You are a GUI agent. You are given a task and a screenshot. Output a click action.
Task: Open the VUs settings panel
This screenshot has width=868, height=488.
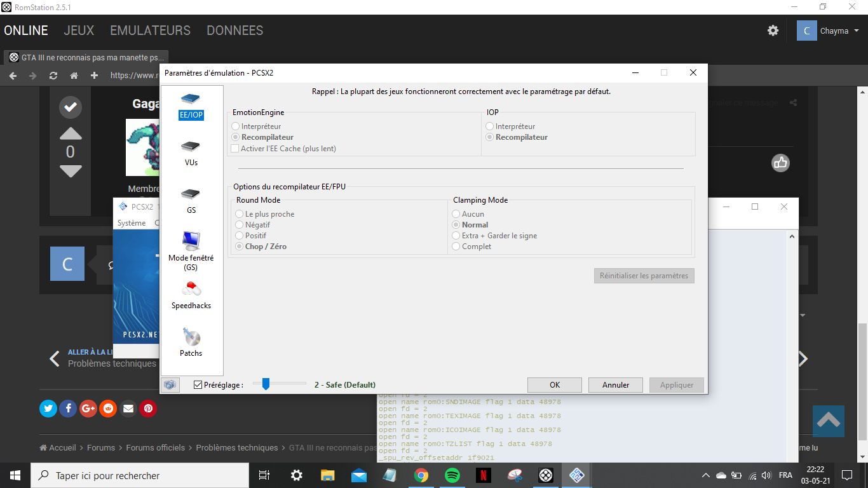(x=191, y=152)
